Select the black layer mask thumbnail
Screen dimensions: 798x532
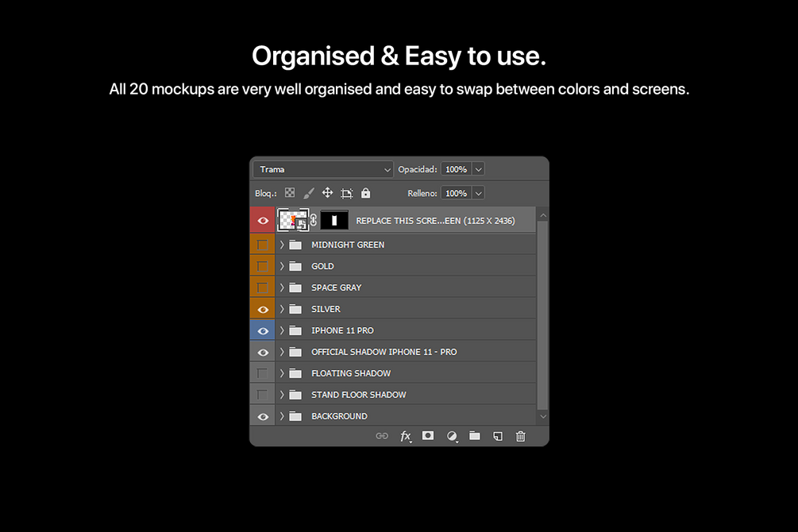(x=334, y=221)
